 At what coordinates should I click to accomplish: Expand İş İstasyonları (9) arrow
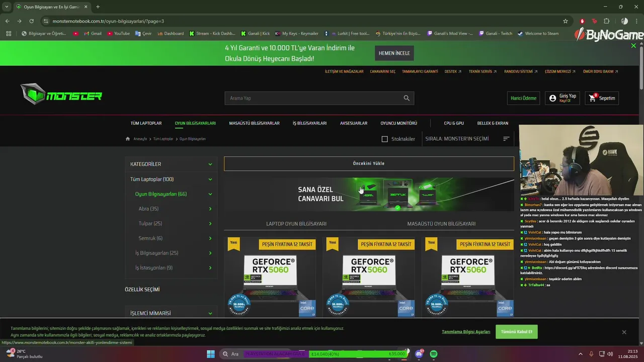pyautogui.click(x=210, y=268)
